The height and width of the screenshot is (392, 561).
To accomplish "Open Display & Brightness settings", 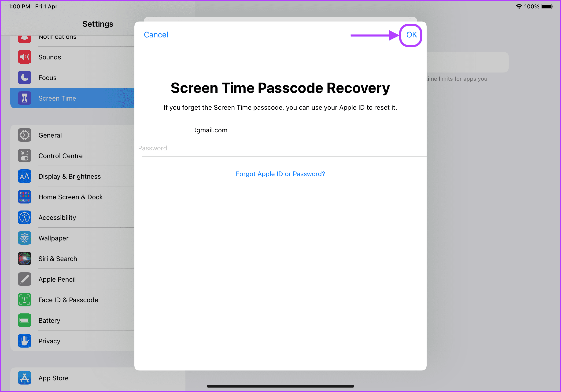I will tap(70, 176).
